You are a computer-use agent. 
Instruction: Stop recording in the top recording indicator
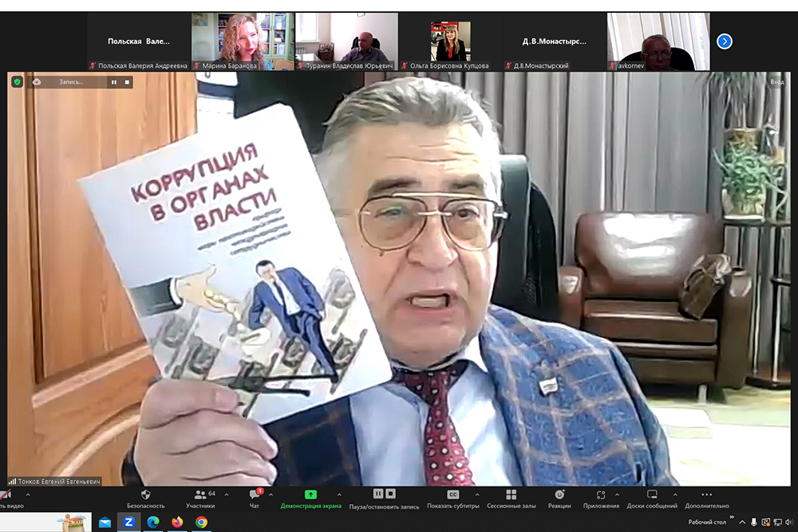(126, 81)
